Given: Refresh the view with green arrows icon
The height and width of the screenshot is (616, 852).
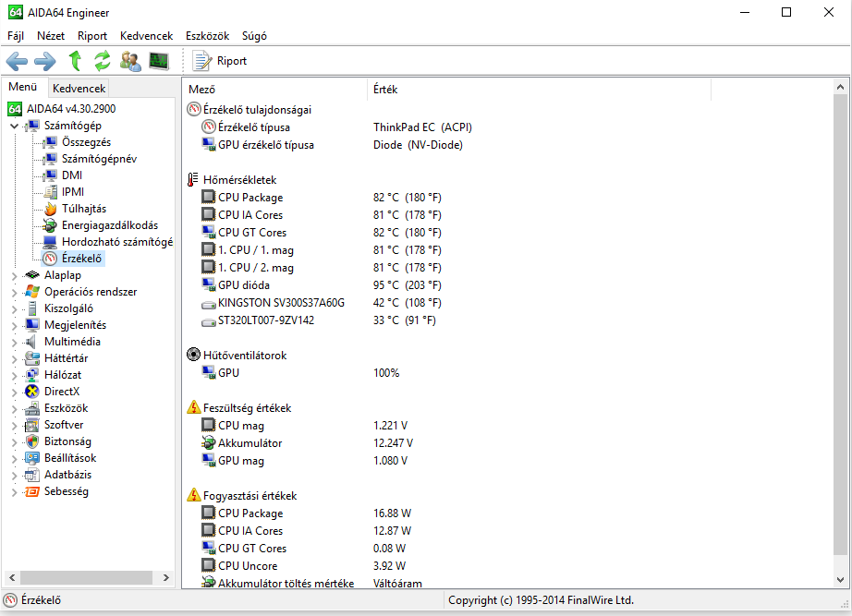Looking at the screenshot, I should click(x=103, y=61).
